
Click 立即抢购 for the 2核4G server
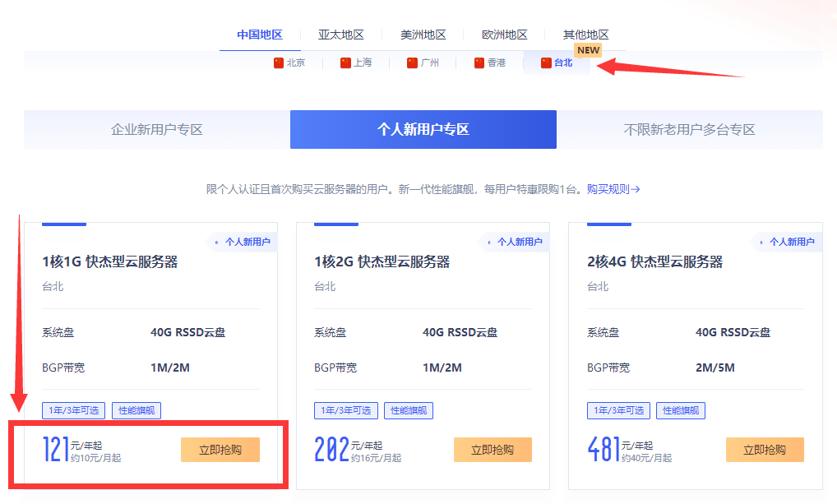pyautogui.click(x=765, y=450)
